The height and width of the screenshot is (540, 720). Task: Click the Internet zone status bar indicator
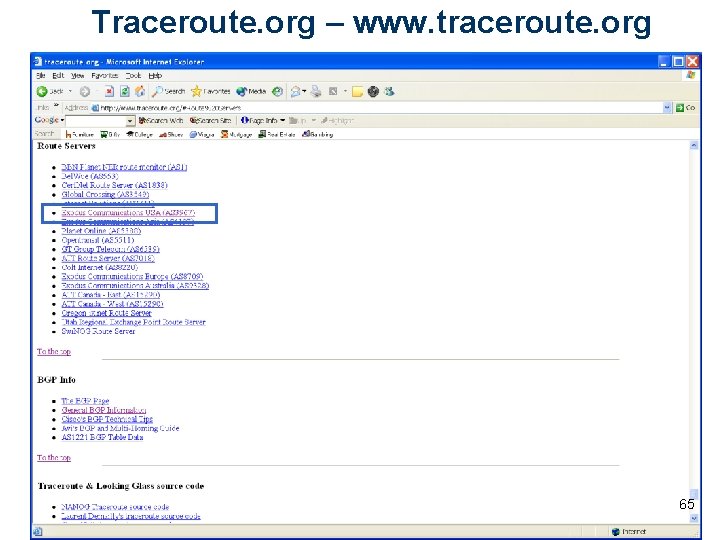(x=629, y=532)
